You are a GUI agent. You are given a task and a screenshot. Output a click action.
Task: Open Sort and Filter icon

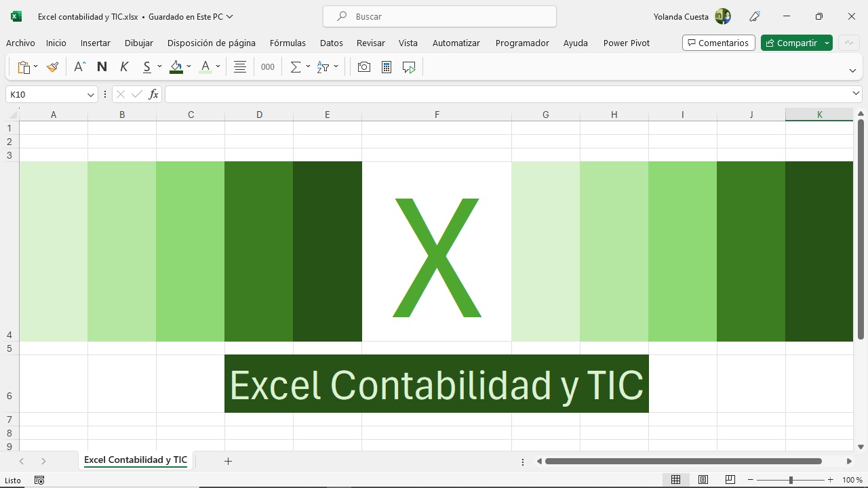tap(323, 67)
